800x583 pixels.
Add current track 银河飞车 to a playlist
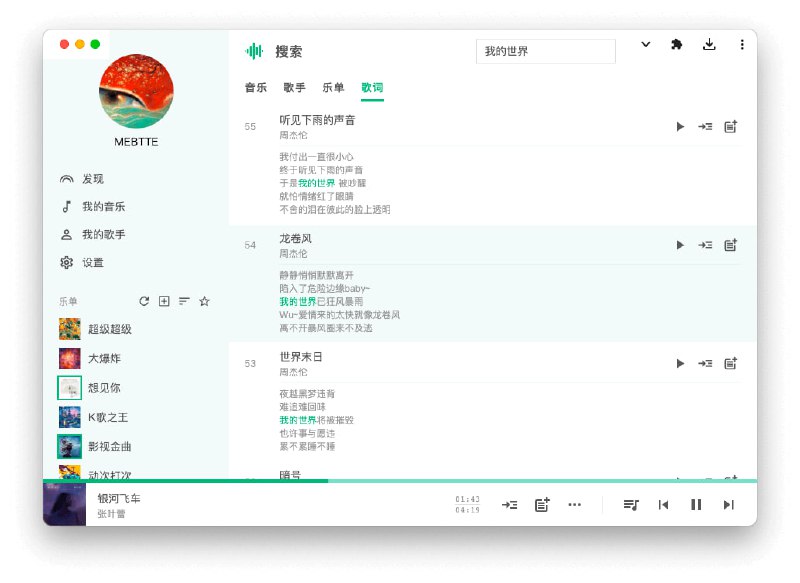(542, 505)
